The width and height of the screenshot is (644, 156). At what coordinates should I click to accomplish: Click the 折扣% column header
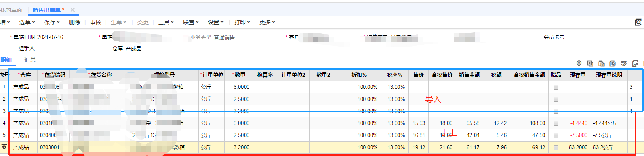pyautogui.click(x=359, y=75)
